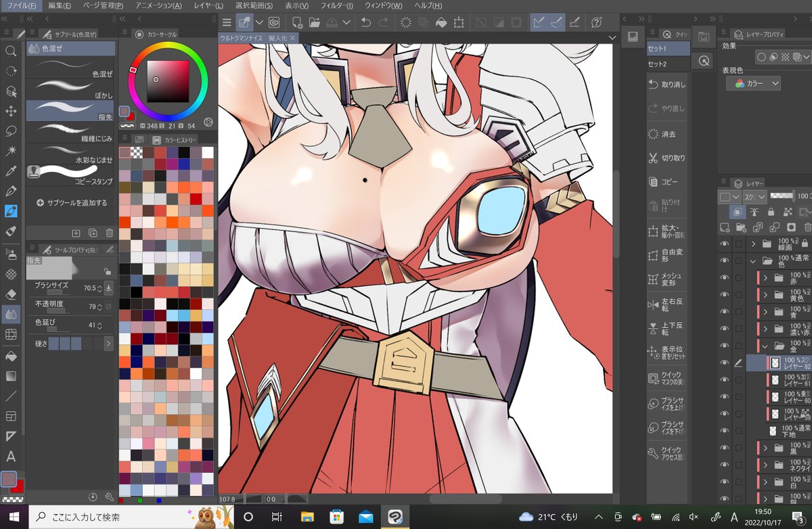Open the layer blending mode dropdown
812x529 pixels.
click(x=755, y=196)
